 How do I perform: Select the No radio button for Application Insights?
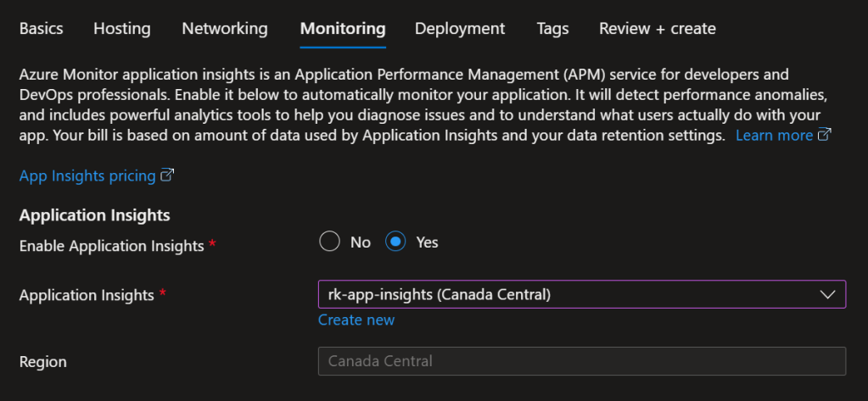point(330,242)
